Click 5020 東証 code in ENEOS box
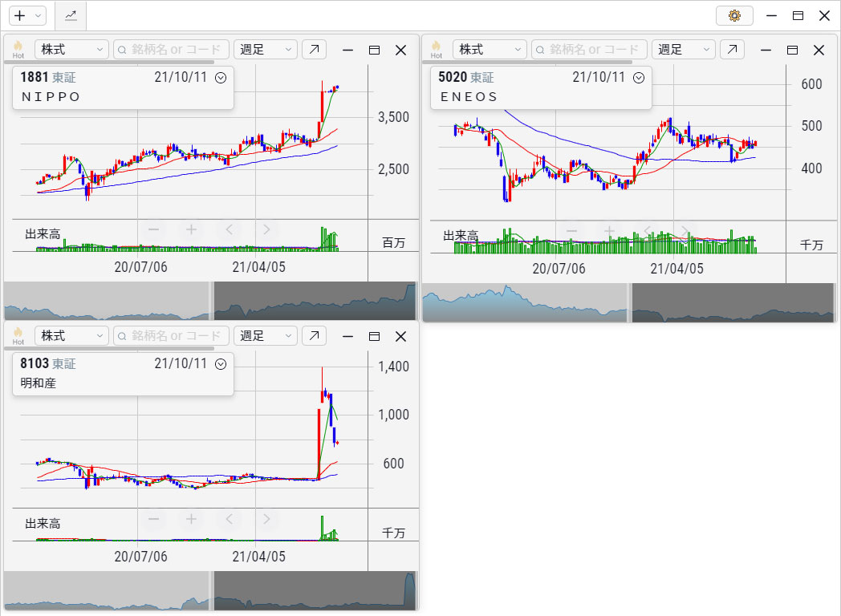Viewport: 841px width, 616px height. pos(466,77)
